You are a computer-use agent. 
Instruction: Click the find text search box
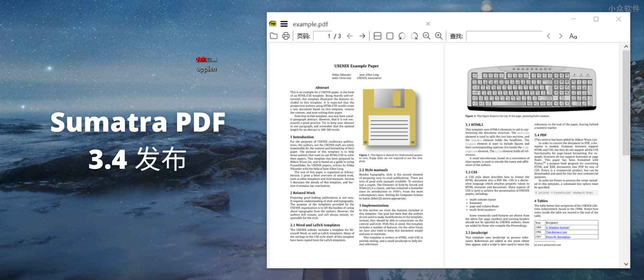point(504,36)
